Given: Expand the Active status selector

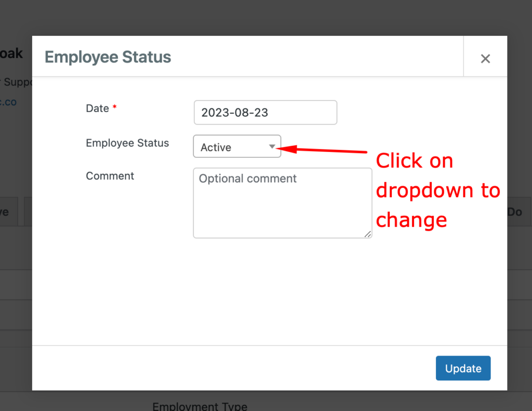Looking at the screenshot, I should click(x=236, y=147).
